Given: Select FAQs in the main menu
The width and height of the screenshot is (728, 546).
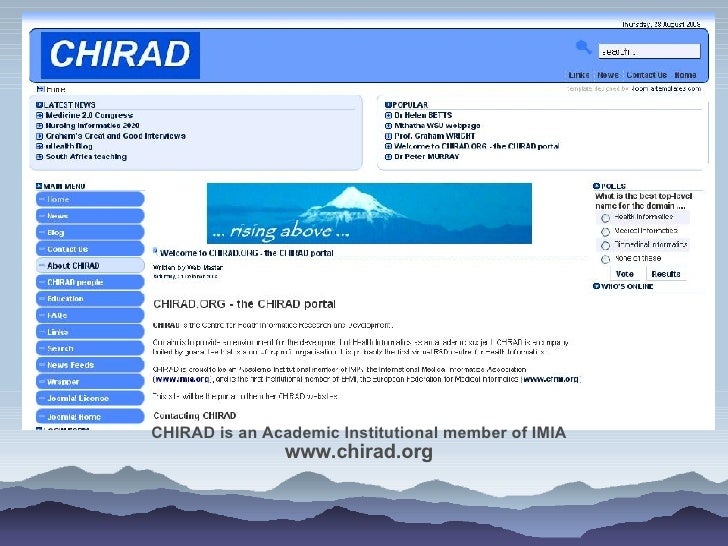Looking at the screenshot, I should point(90,315).
